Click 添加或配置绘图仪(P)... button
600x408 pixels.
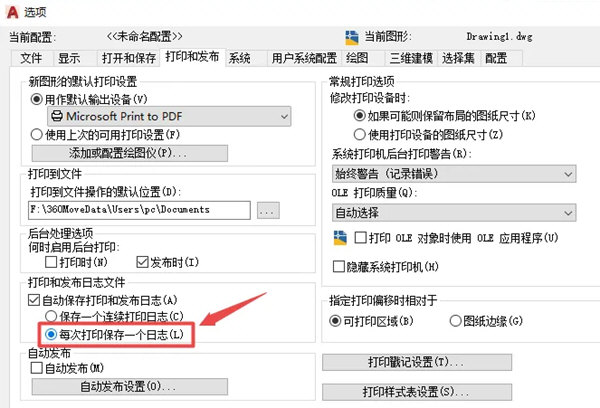pos(130,153)
